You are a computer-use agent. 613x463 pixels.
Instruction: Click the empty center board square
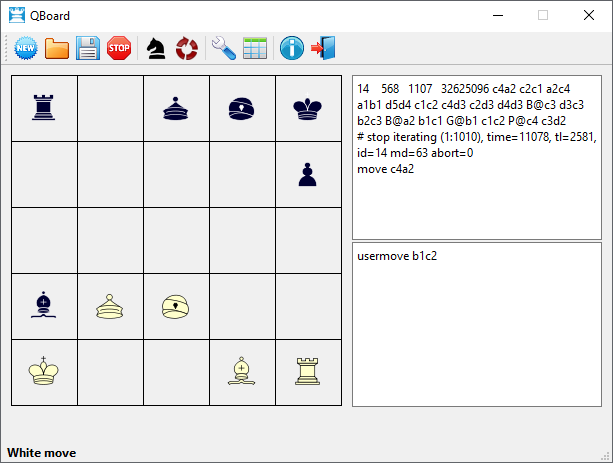click(176, 240)
